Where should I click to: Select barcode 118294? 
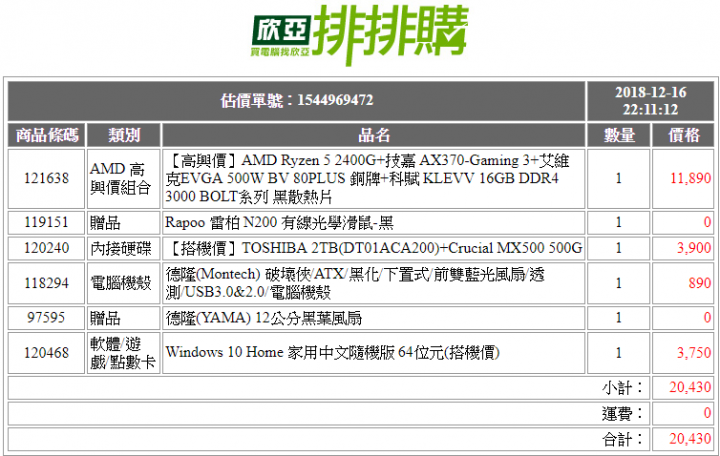coord(46,283)
